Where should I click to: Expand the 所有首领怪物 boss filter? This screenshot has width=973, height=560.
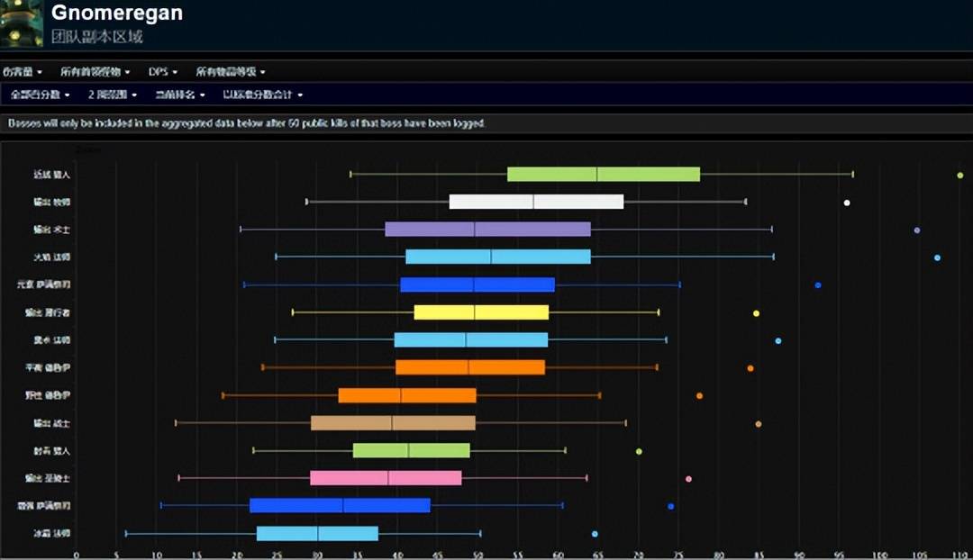(95, 72)
